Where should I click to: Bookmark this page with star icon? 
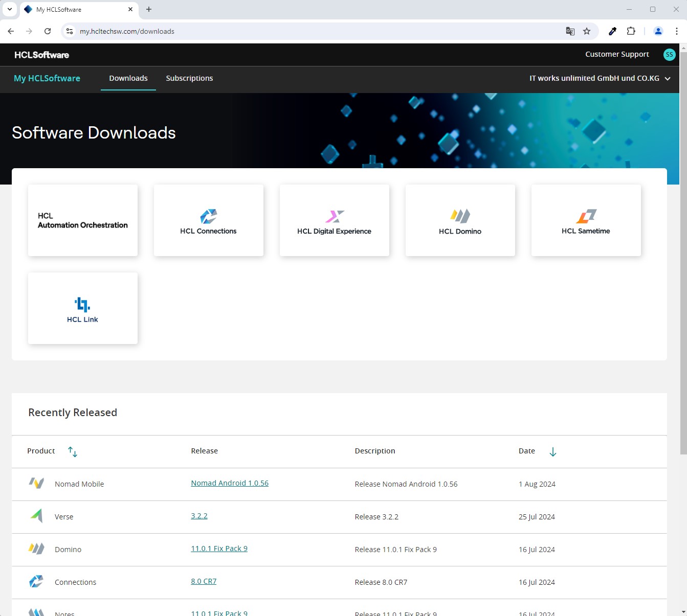[587, 31]
